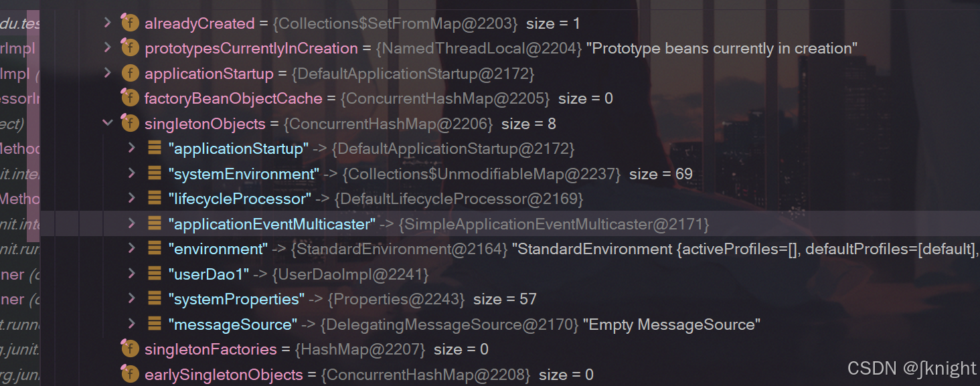Collapse the singletonObjects node
This screenshot has width=980, height=386.
click(x=108, y=123)
